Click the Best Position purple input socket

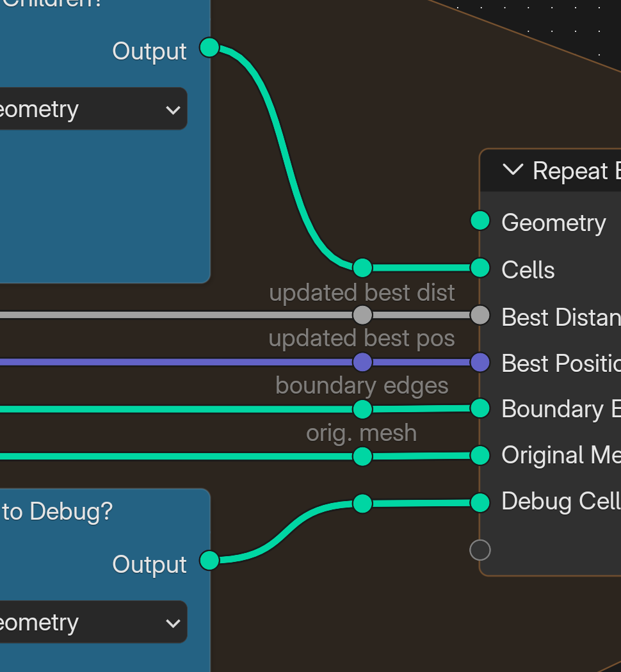click(x=480, y=362)
